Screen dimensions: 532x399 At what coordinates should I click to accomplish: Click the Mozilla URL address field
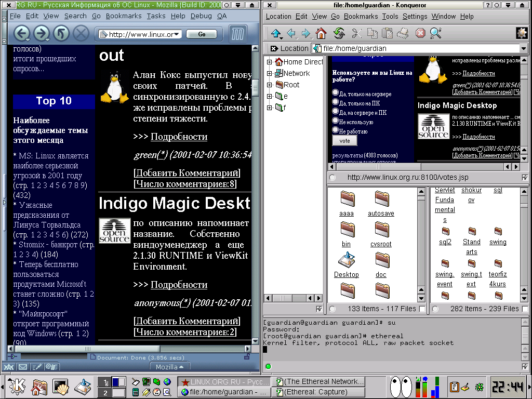tap(140, 34)
